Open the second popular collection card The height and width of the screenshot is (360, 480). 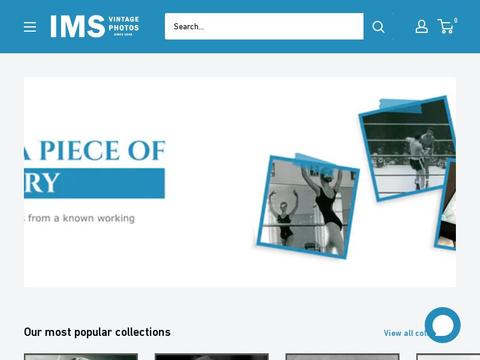point(212,357)
